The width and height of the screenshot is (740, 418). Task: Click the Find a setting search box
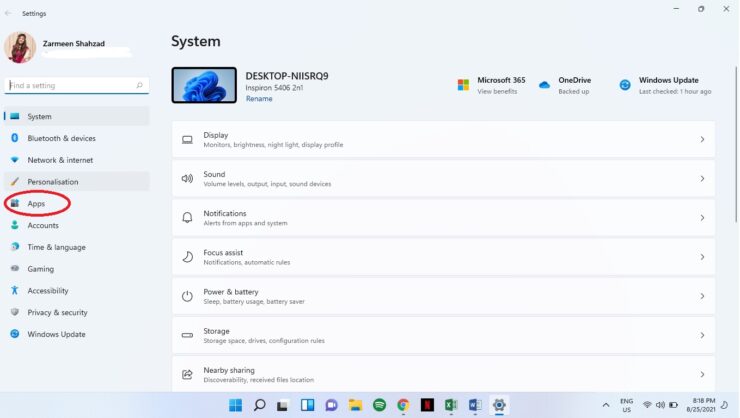pos(77,85)
